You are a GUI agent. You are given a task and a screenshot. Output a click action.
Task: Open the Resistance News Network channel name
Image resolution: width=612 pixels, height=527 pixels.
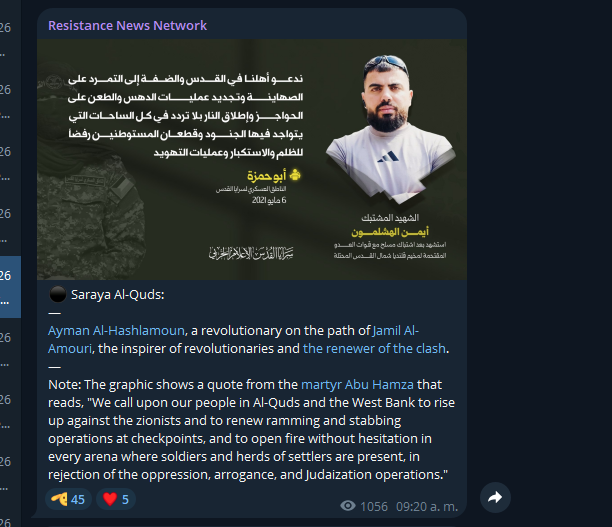point(127,25)
